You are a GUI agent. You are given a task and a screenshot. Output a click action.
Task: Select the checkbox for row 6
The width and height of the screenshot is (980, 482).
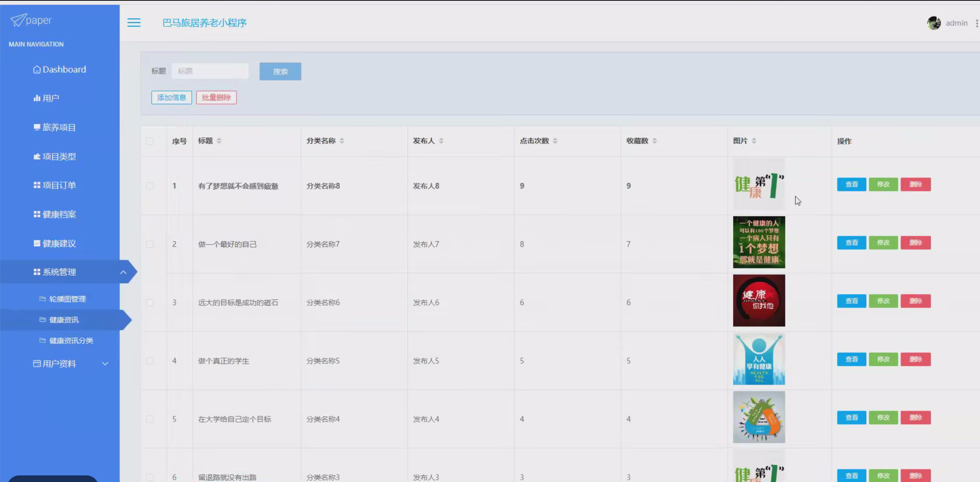[x=150, y=477]
